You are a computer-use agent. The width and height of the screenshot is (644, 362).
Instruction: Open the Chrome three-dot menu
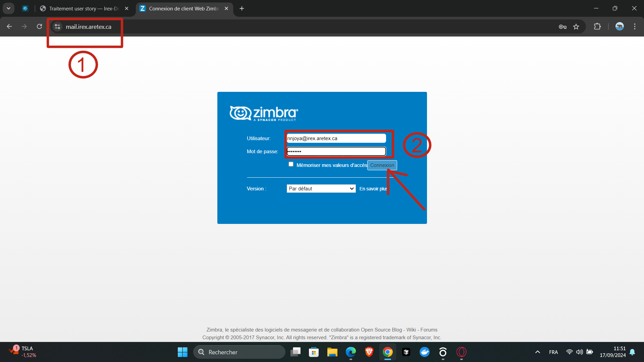pyautogui.click(x=635, y=26)
